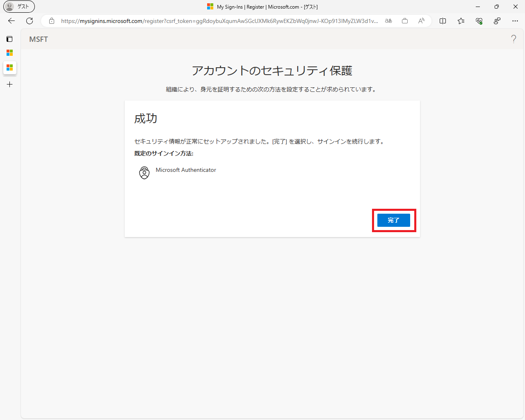The width and height of the screenshot is (525, 420).
Task: Minimize the browser window
Action: [x=478, y=7]
